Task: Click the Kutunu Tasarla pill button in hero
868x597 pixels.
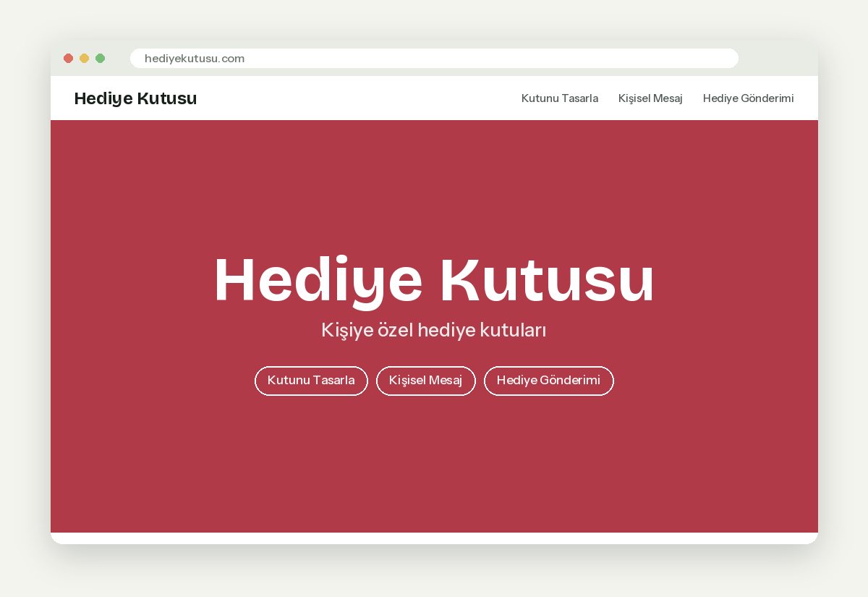Action: coord(311,381)
